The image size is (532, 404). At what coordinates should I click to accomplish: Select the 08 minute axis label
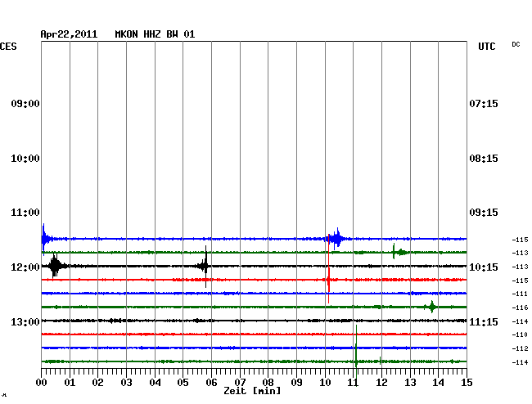point(268,382)
